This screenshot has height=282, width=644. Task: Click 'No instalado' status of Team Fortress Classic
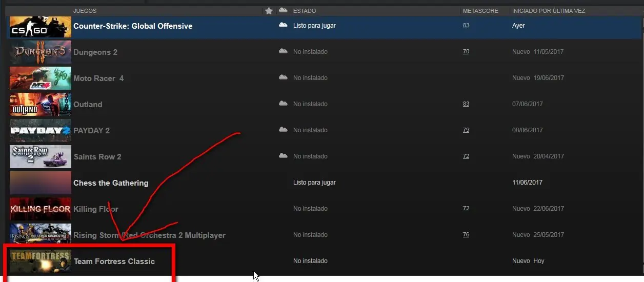310,261
